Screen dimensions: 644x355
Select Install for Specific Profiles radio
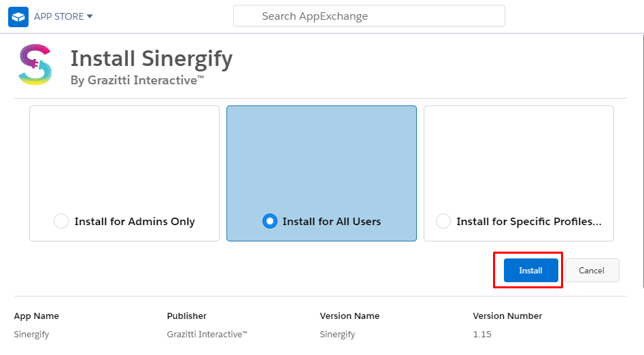tap(443, 221)
